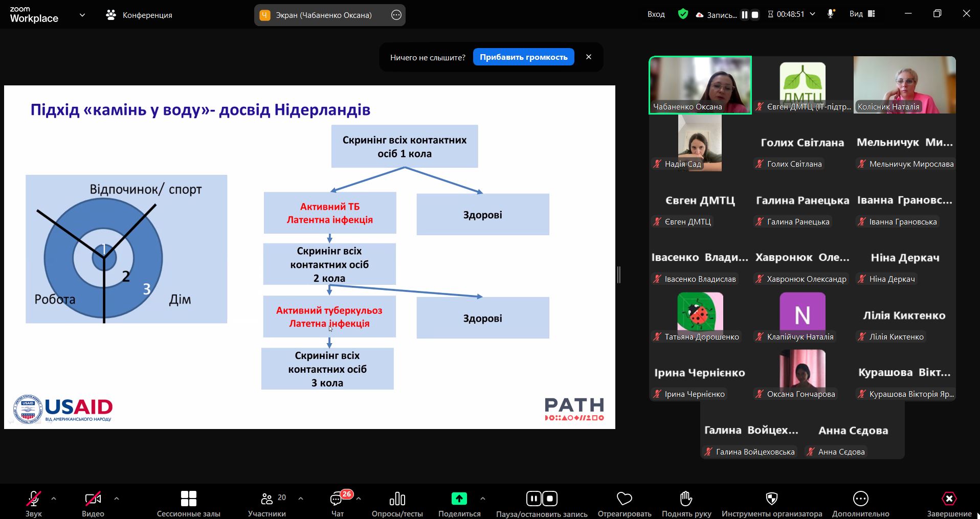Screen dimensions: 980x519
Task: Unmute microphone via Звук button
Action: click(33, 499)
